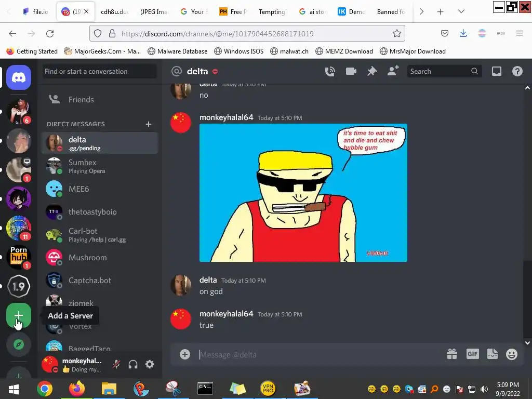Screen dimensions: 532x399
Task: Open the sticker picker
Action: [x=493, y=354]
